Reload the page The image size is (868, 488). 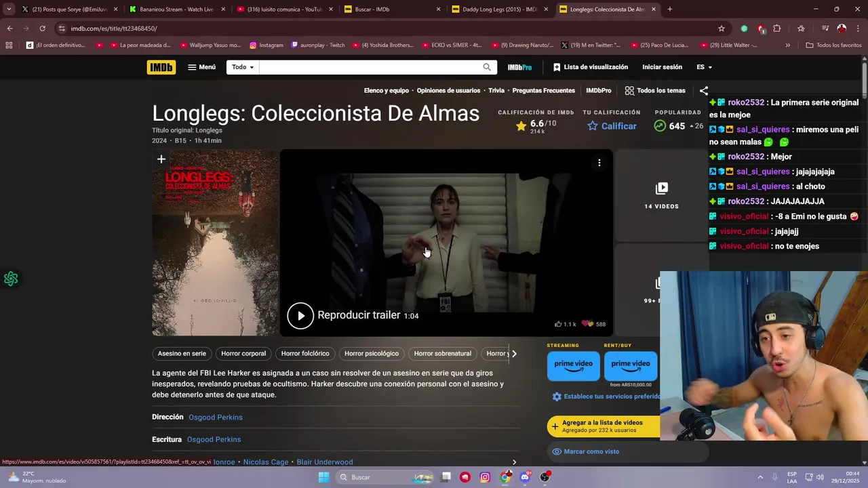tap(42, 28)
